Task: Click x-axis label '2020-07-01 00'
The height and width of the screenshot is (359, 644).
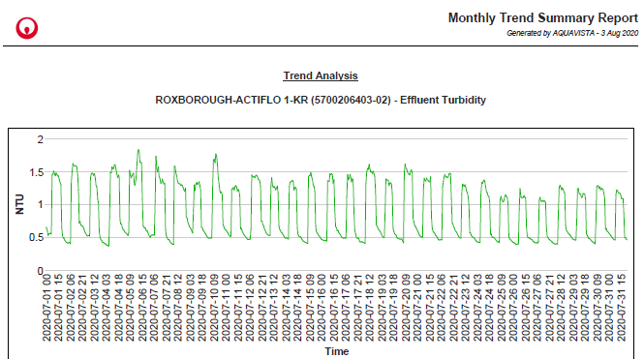Action: [46, 308]
